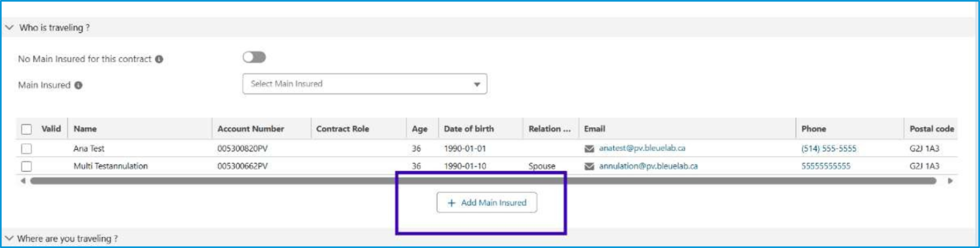The height and width of the screenshot is (248, 980).
Task: Select the Ana Test row checkbox
Action: (26, 149)
